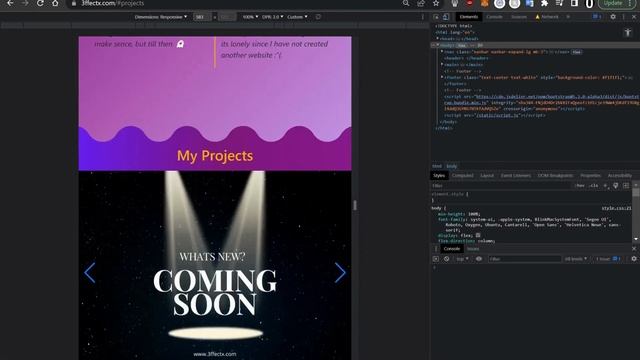Open the Extensions puzzle-piece icon
The width and height of the screenshot is (640, 360).
click(x=544, y=3)
